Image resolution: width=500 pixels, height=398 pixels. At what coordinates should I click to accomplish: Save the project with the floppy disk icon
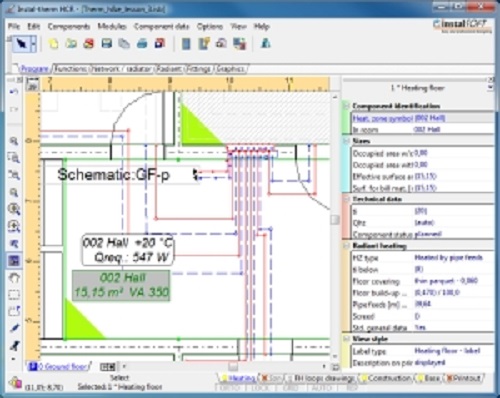[x=107, y=44]
